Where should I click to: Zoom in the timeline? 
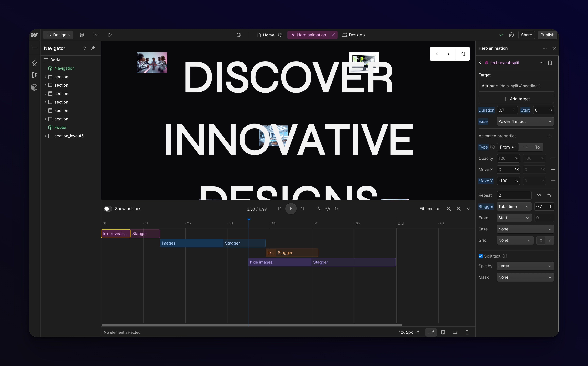(458, 209)
